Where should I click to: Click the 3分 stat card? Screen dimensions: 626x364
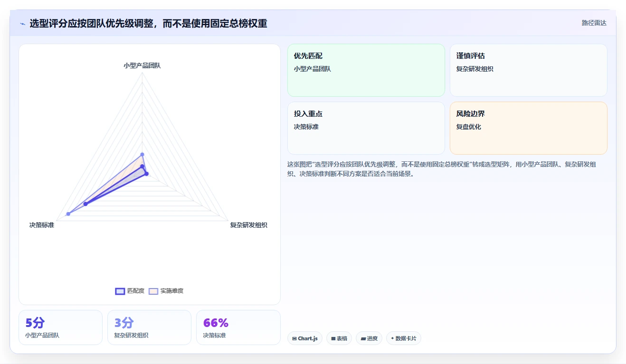(x=149, y=327)
